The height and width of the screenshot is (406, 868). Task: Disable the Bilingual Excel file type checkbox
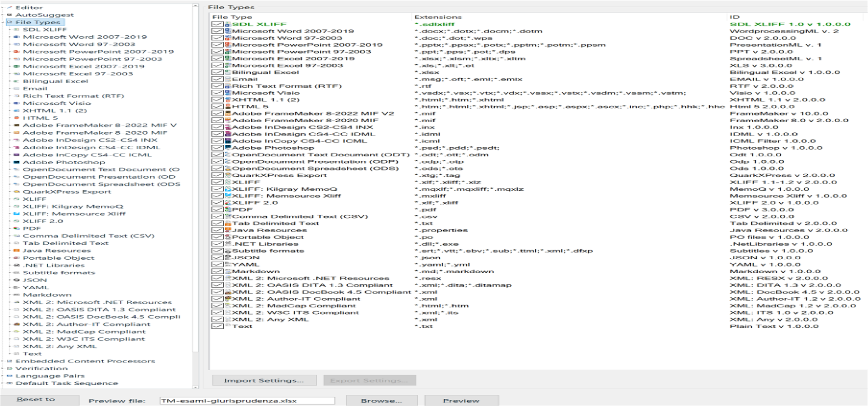pyautogui.click(x=217, y=72)
